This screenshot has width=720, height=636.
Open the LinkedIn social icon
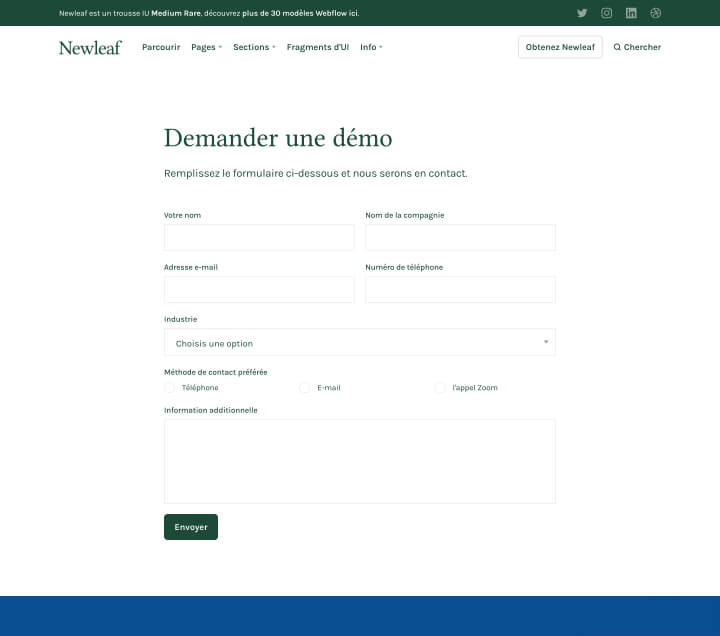(x=631, y=13)
